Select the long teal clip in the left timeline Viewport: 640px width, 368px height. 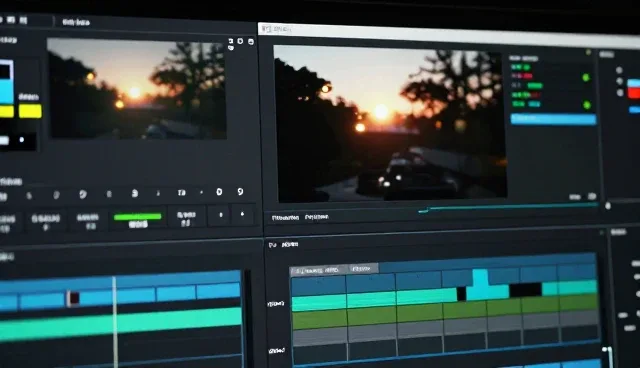121,324
